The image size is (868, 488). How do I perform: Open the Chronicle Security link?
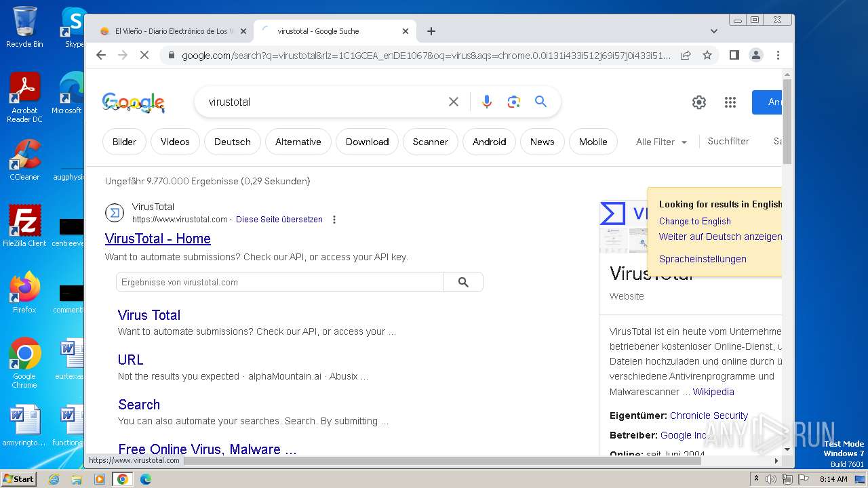(709, 415)
